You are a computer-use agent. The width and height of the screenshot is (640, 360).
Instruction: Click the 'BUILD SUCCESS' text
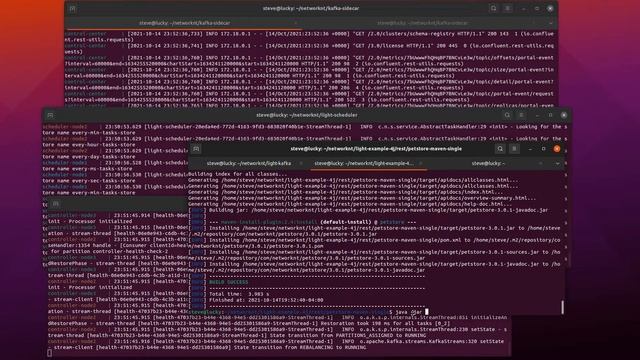tap(228, 282)
